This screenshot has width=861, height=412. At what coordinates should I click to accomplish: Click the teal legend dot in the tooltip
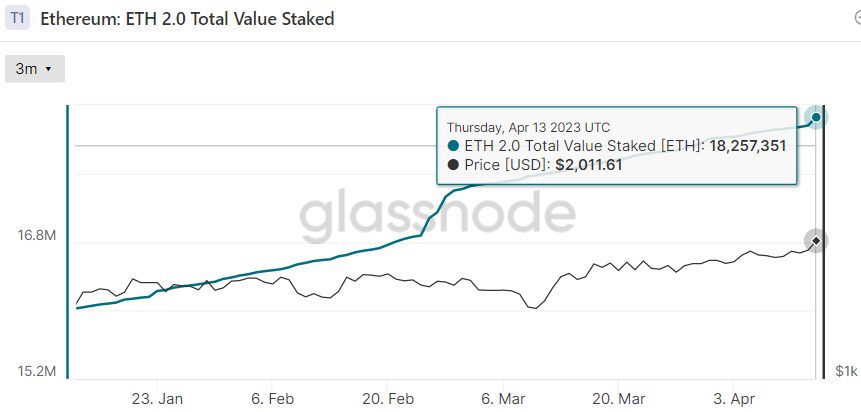coord(453,146)
